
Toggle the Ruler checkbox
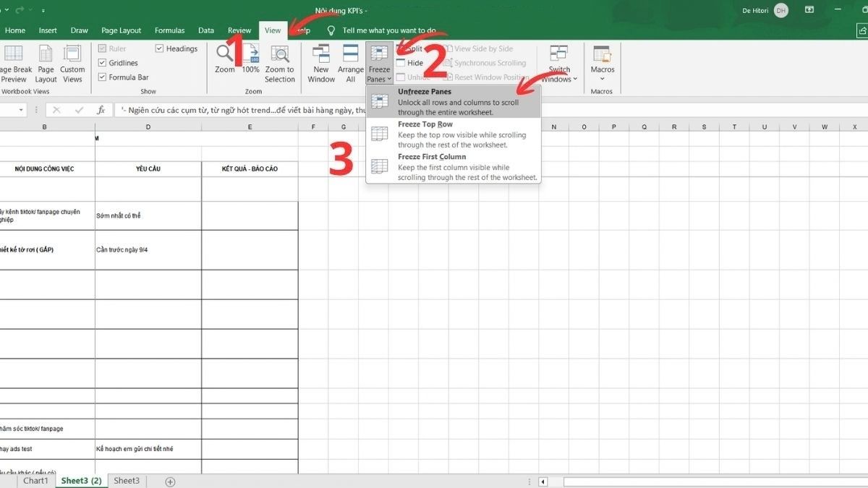102,48
